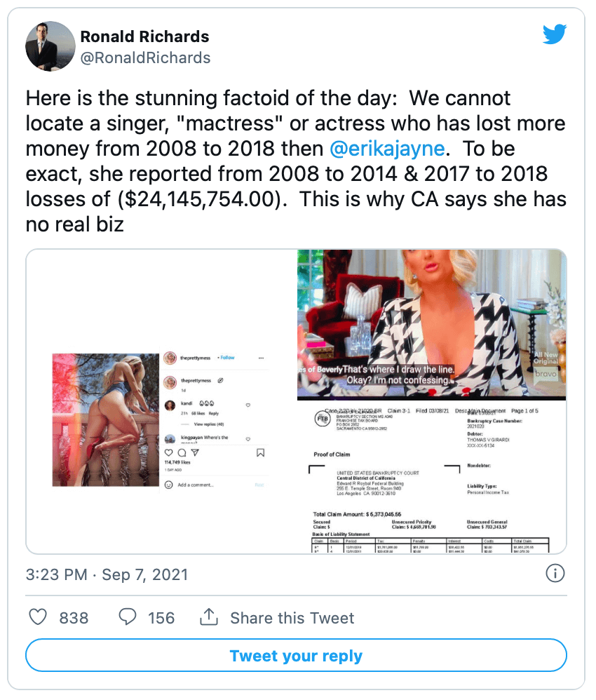Open replies via speech bubble icon
Screen dimensions: 596x700
pos(127,617)
